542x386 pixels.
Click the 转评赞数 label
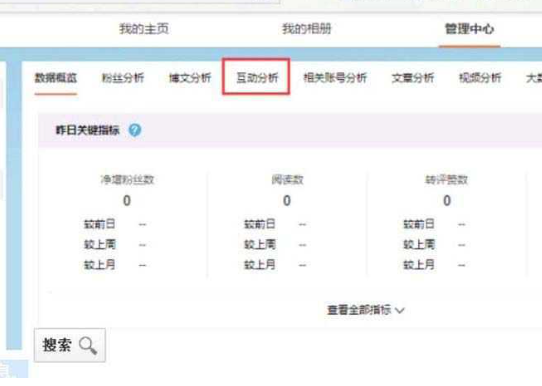coord(447,180)
